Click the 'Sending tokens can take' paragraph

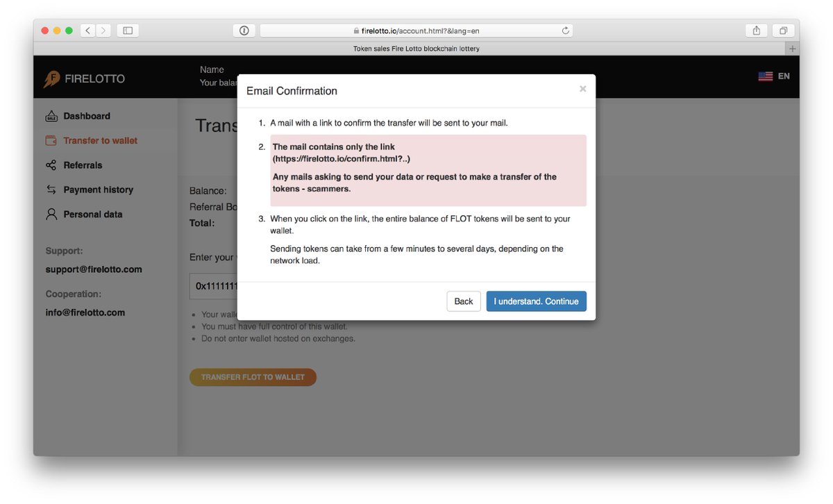[x=416, y=255]
